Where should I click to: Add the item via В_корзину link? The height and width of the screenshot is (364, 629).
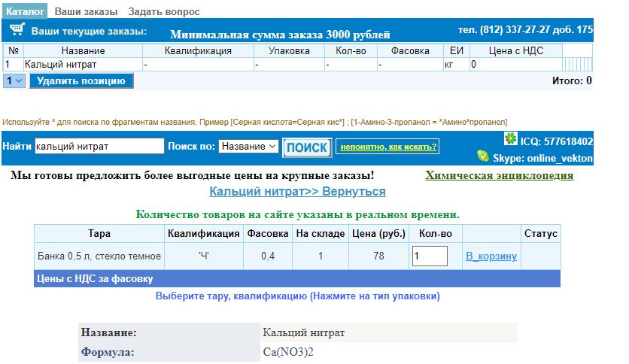coord(491,256)
